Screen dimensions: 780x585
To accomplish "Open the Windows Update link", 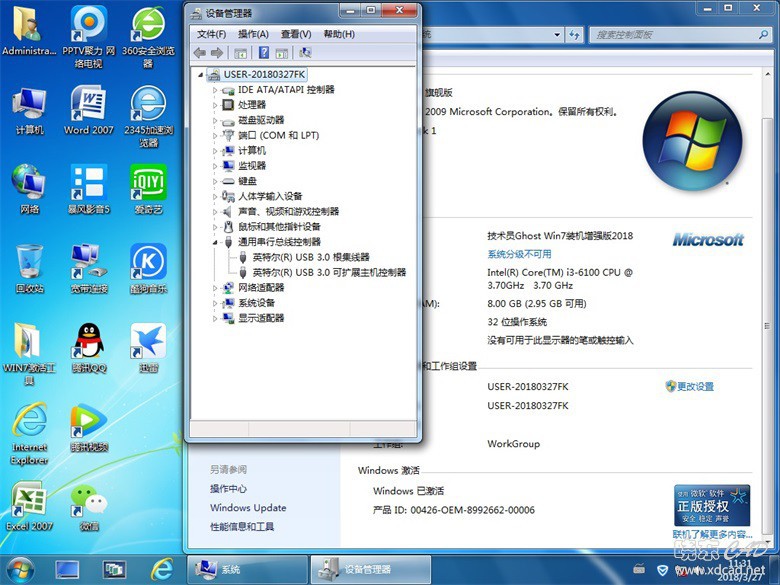I will pyautogui.click(x=248, y=508).
